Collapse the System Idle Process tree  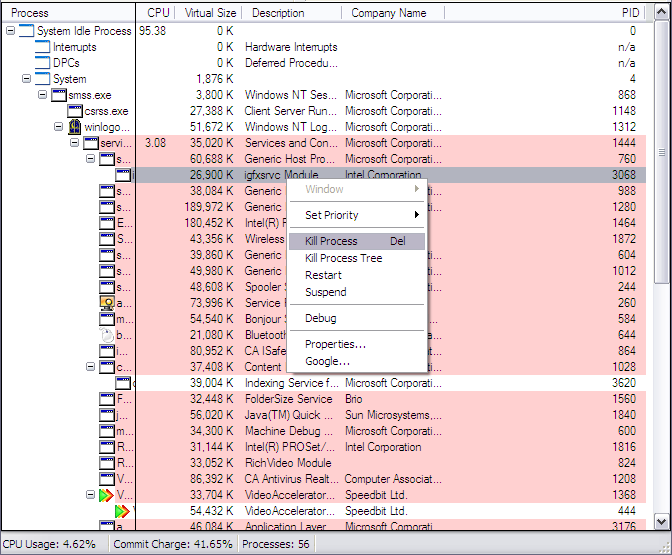coord(11,31)
